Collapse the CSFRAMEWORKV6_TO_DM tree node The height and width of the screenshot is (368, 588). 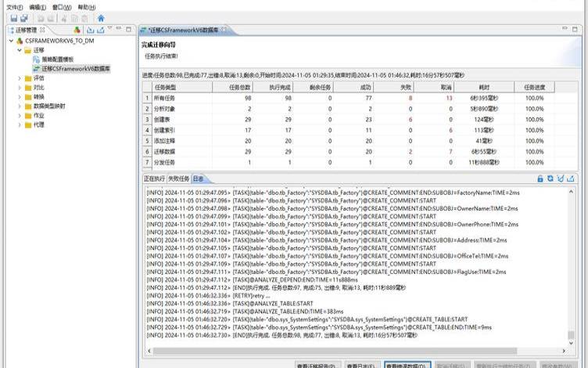pos(11,41)
